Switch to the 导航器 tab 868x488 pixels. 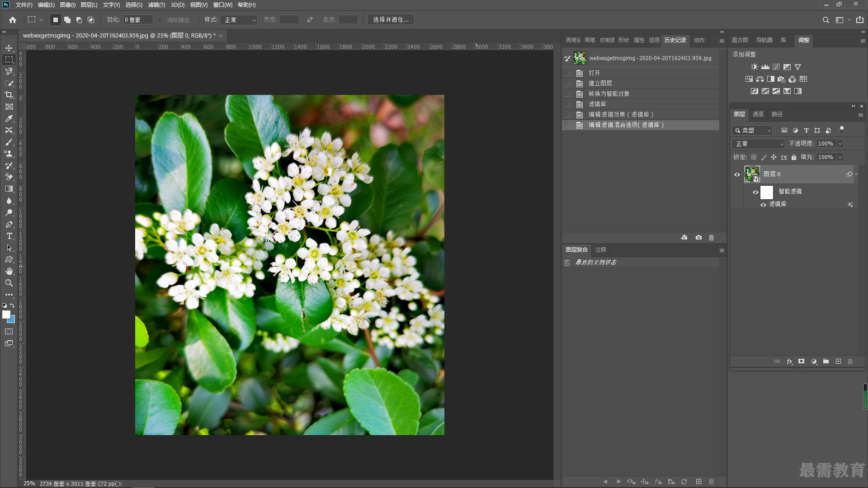pos(764,40)
